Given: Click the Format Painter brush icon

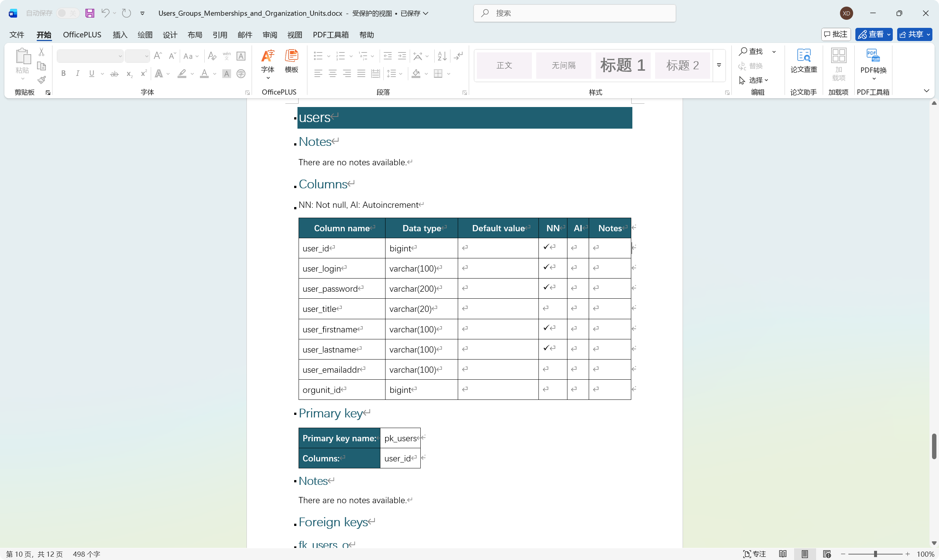Looking at the screenshot, I should point(41,80).
